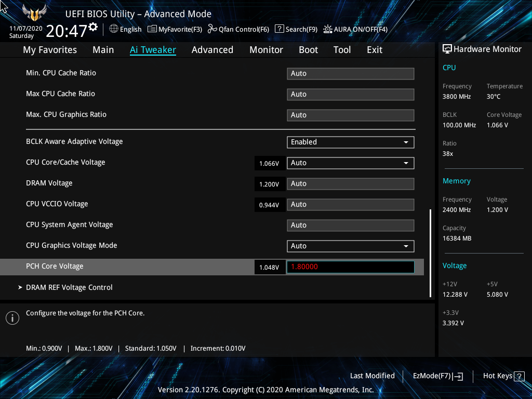Switch to the Boot tab
532x399 pixels.
(x=309, y=50)
